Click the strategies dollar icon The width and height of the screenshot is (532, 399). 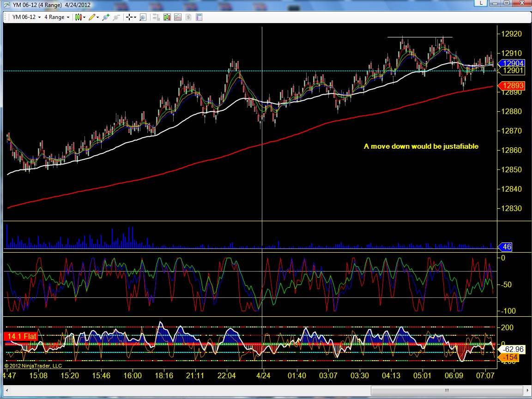pos(188,17)
